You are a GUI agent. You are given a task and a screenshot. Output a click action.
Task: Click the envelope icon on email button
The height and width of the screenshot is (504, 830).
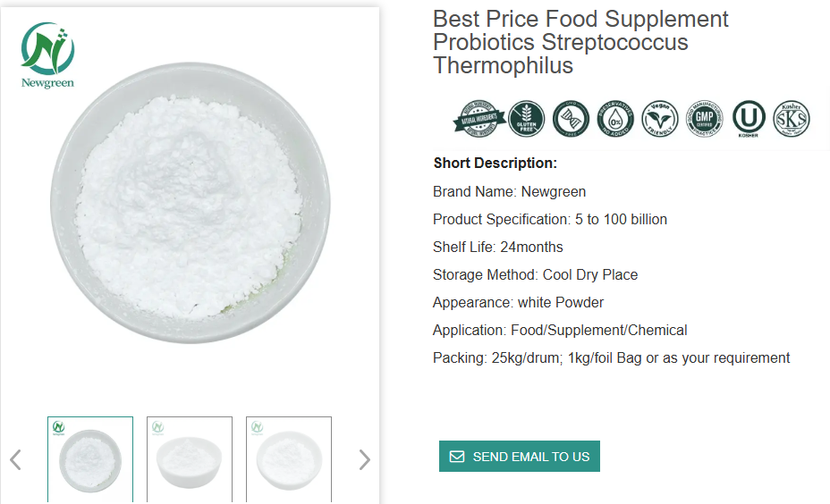[x=457, y=457]
